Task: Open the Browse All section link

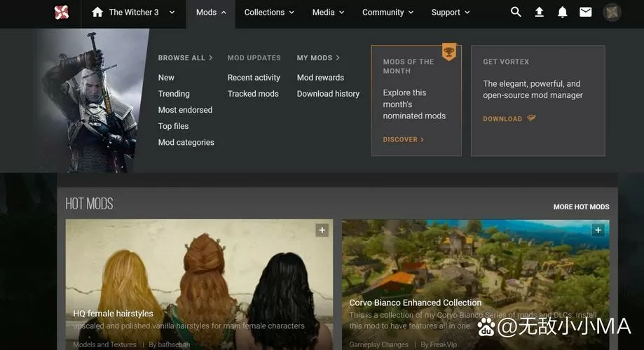Action: pyautogui.click(x=185, y=58)
